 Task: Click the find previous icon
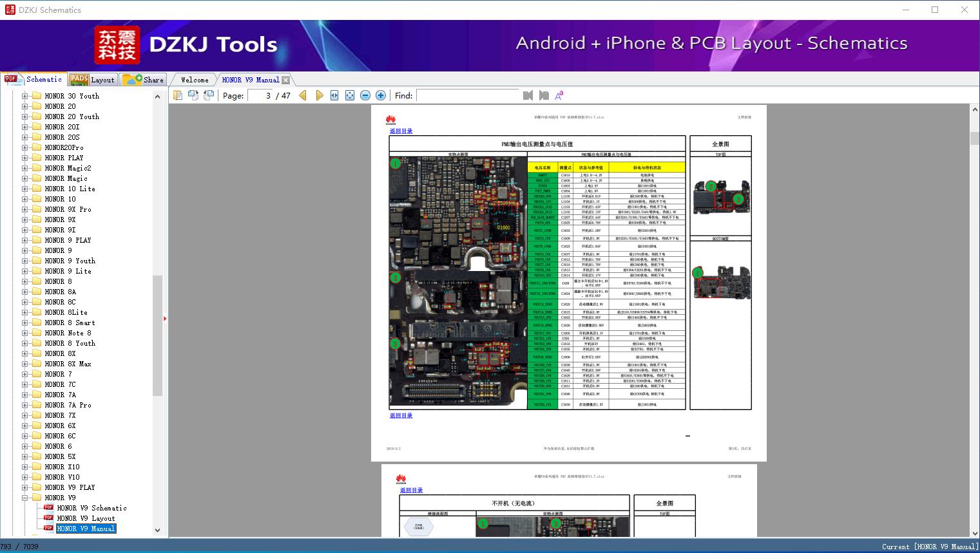pyautogui.click(x=528, y=95)
